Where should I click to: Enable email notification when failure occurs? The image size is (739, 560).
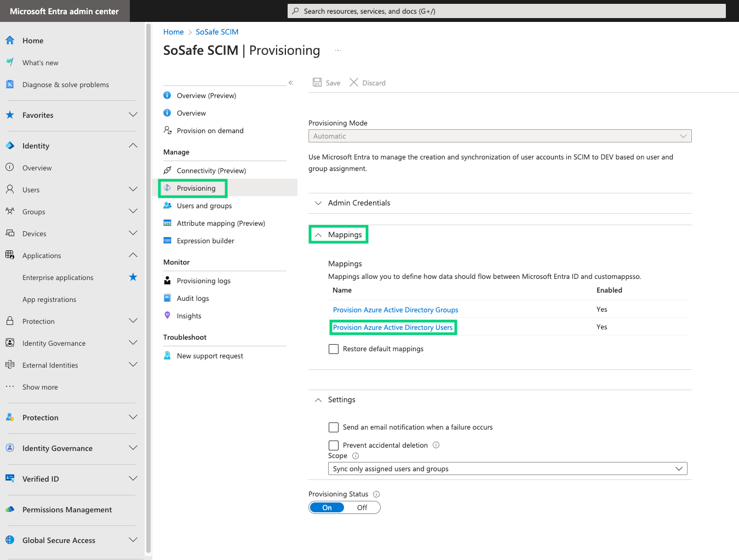tap(334, 427)
